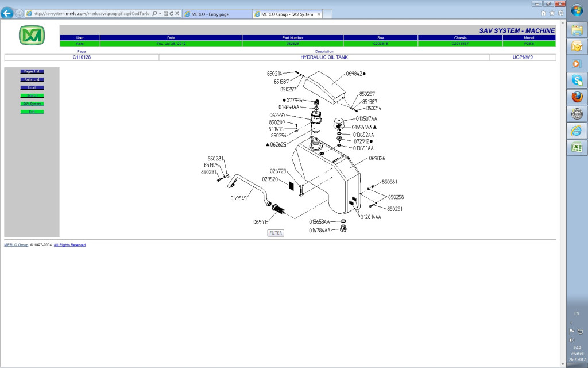Click the green Search sidebar button

click(x=32, y=96)
